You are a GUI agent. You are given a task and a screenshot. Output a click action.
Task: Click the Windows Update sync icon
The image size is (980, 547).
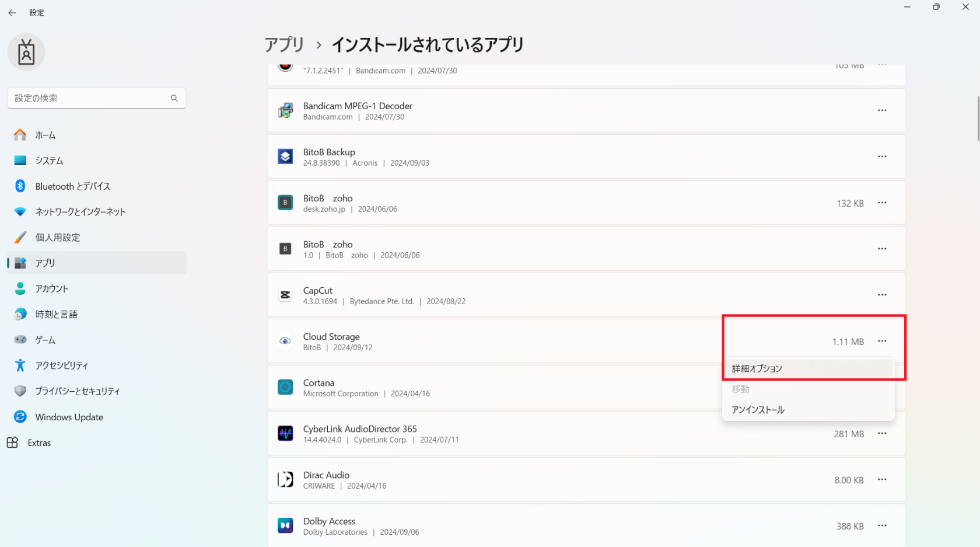(x=20, y=417)
